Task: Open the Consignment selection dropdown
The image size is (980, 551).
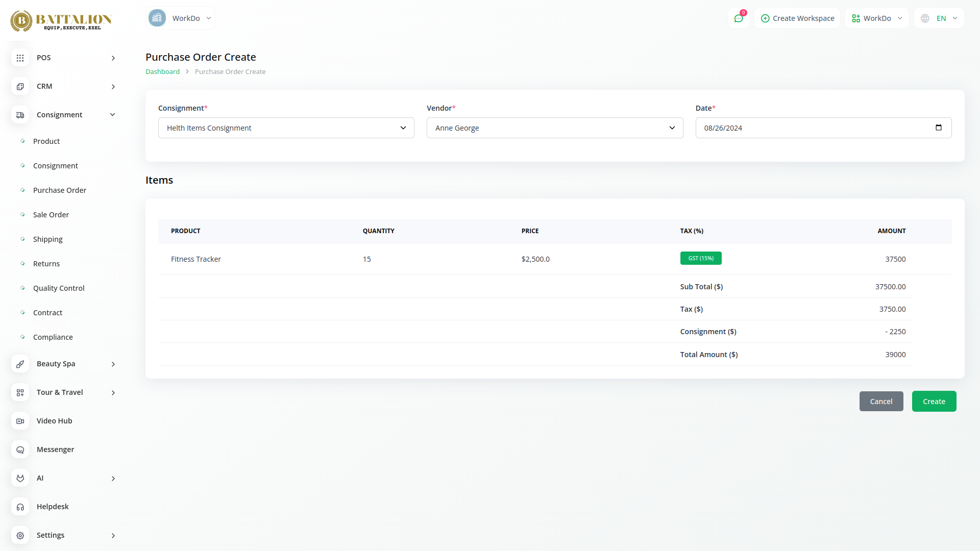Action: tap(286, 128)
